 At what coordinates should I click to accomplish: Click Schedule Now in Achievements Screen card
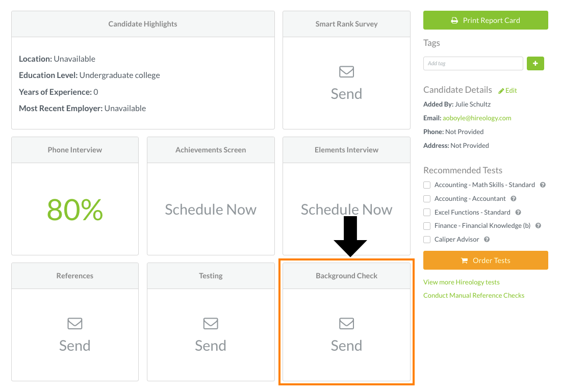pos(211,210)
